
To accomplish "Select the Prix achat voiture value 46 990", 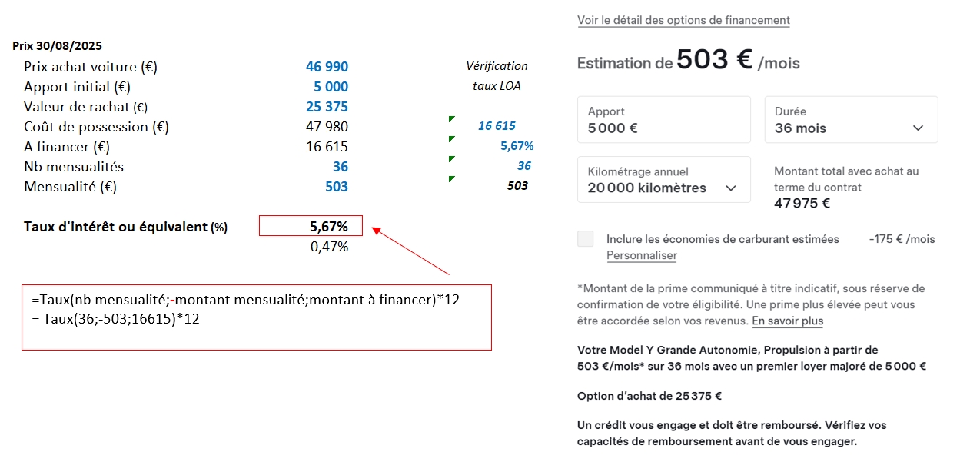I will pos(327,67).
